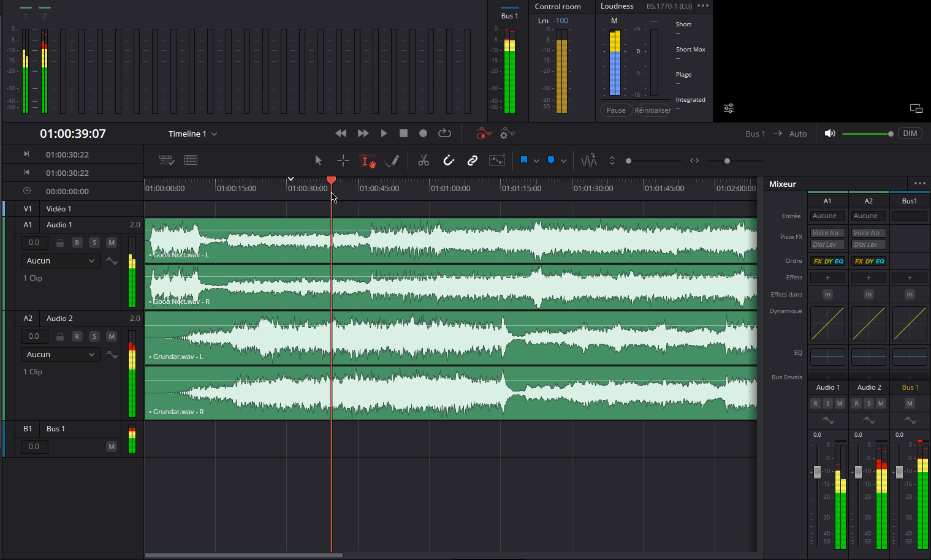
Task: Toggle the link clips chain icon
Action: click(x=472, y=161)
